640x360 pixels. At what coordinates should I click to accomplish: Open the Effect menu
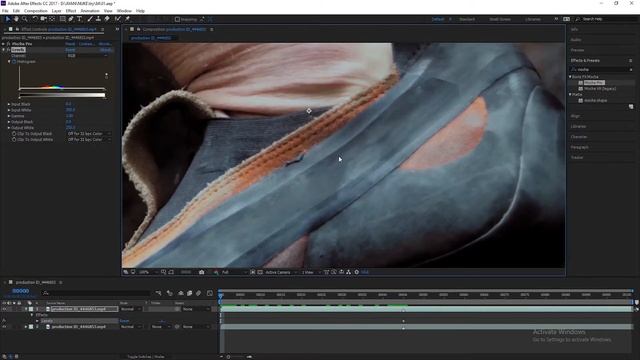point(71,11)
